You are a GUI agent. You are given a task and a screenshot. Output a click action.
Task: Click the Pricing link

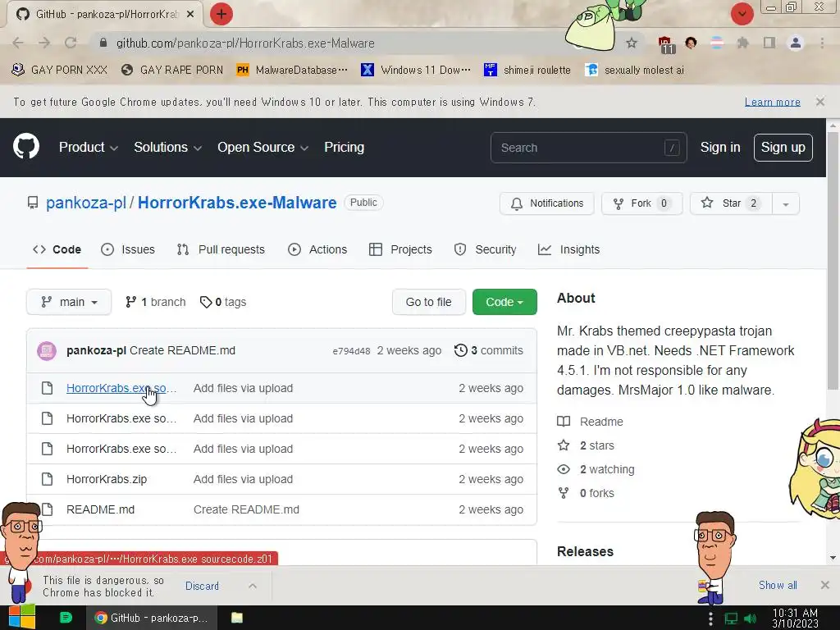(x=344, y=148)
